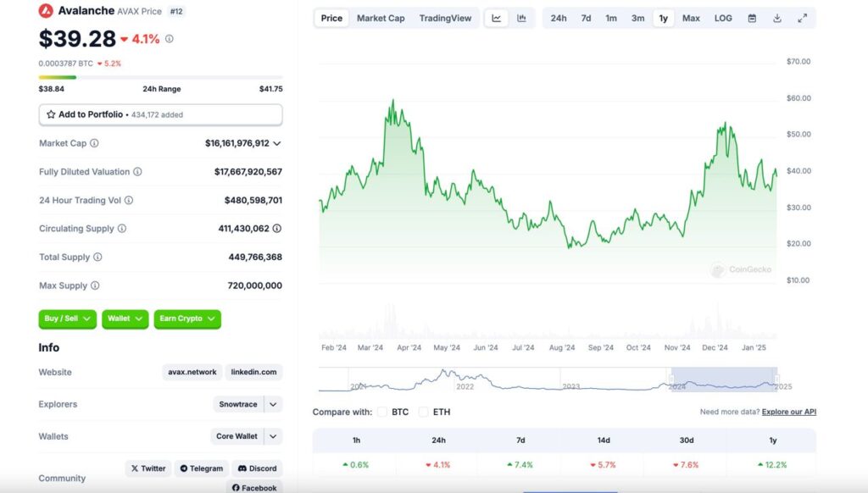
Task: Set chart range to 1y
Action: [663, 19]
